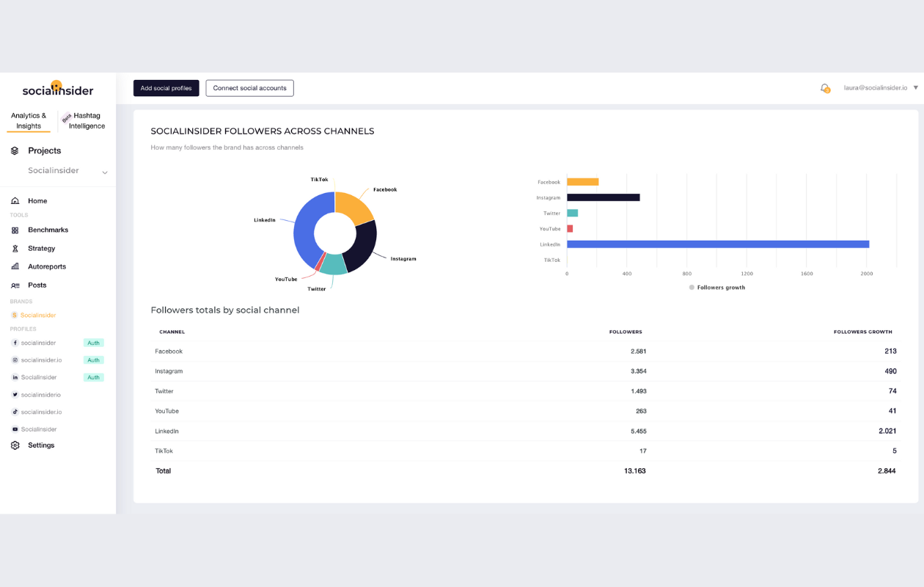Select the YouTube row in table
The height and width of the screenshot is (587, 924).
tap(526, 411)
